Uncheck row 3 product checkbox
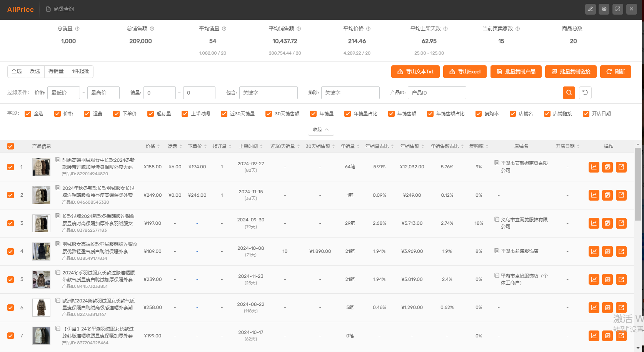Screen dimensions: 644x352 click(10, 223)
